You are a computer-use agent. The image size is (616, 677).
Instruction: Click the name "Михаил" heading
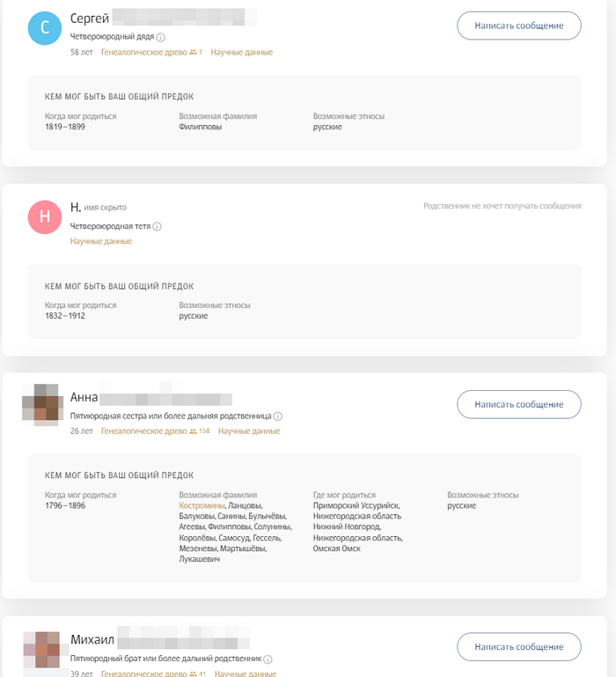tap(92, 639)
